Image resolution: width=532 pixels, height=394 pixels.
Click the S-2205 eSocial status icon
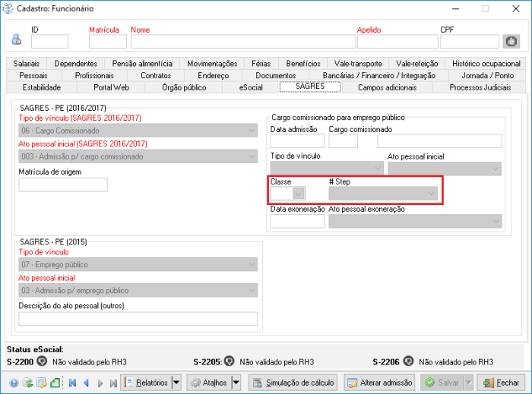pos(229,361)
